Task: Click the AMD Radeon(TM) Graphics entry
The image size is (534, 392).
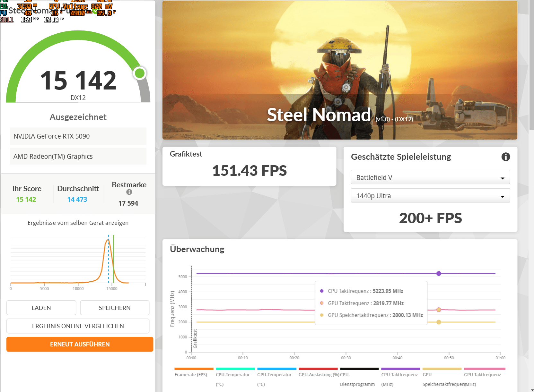Action: pyautogui.click(x=78, y=157)
